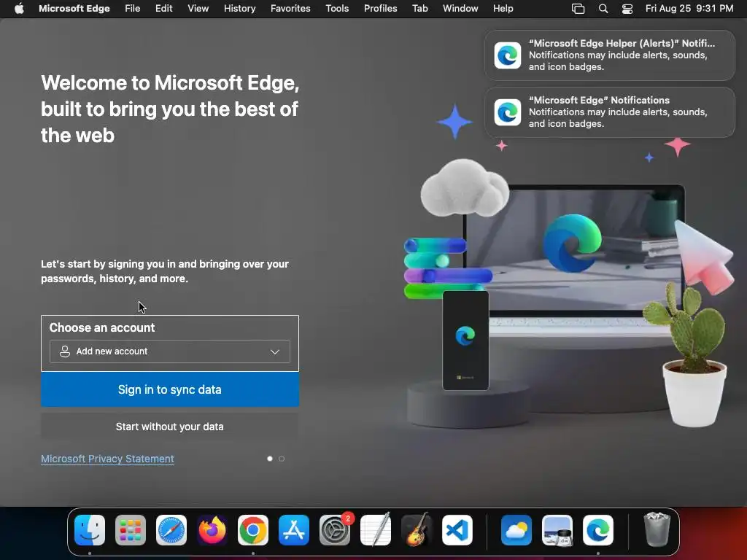Viewport: 747px width, 560px height.
Task: Click the dropdown chevron arrow
Action: click(x=275, y=352)
